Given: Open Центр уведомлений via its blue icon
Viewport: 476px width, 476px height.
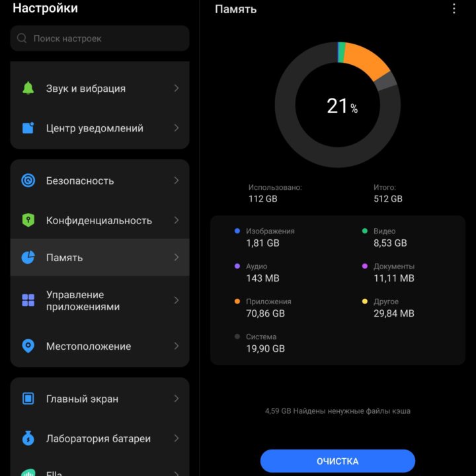Looking at the screenshot, I should [28, 128].
